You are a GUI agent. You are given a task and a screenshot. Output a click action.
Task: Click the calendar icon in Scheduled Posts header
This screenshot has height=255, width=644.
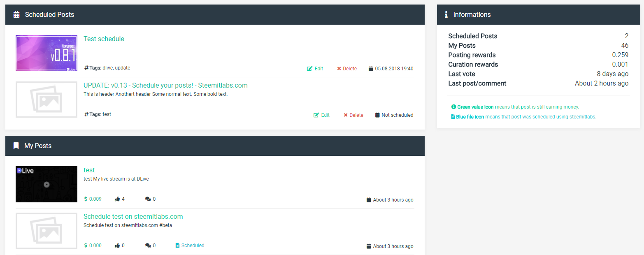tap(16, 14)
